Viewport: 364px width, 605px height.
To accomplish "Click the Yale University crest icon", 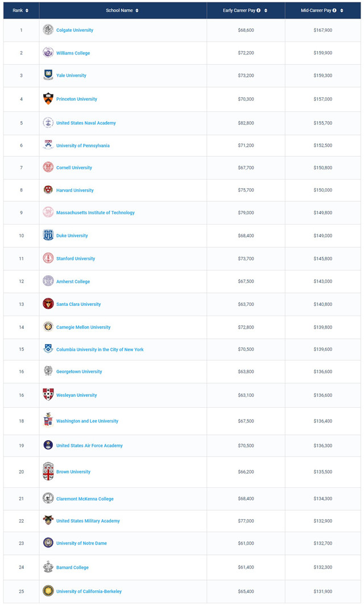I will pos(48,75).
